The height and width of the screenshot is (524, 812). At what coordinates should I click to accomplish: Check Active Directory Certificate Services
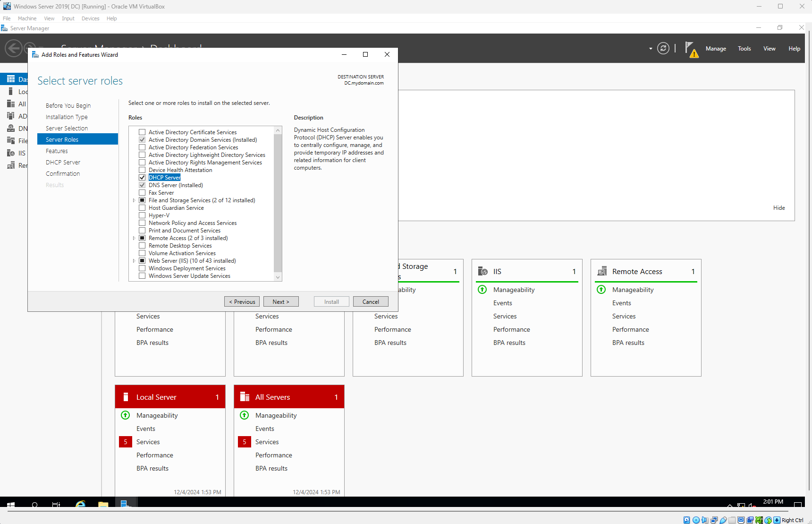(142, 132)
